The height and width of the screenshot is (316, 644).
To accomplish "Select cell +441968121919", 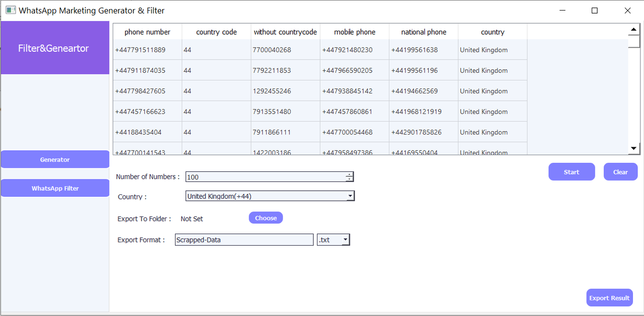I will click(x=424, y=112).
